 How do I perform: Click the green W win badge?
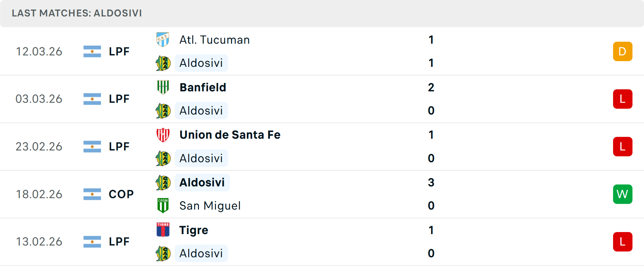point(623,194)
